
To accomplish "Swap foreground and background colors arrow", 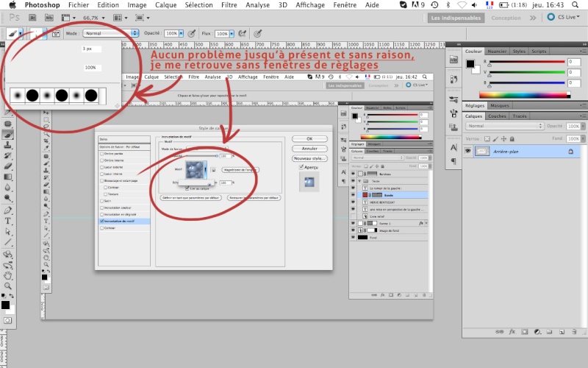I will click(x=12, y=296).
